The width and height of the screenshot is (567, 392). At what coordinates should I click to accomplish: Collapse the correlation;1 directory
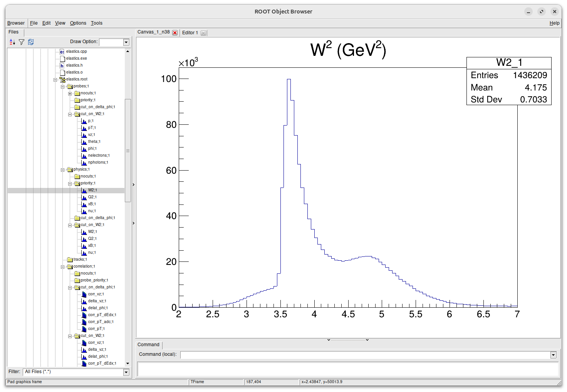pyautogui.click(x=62, y=267)
